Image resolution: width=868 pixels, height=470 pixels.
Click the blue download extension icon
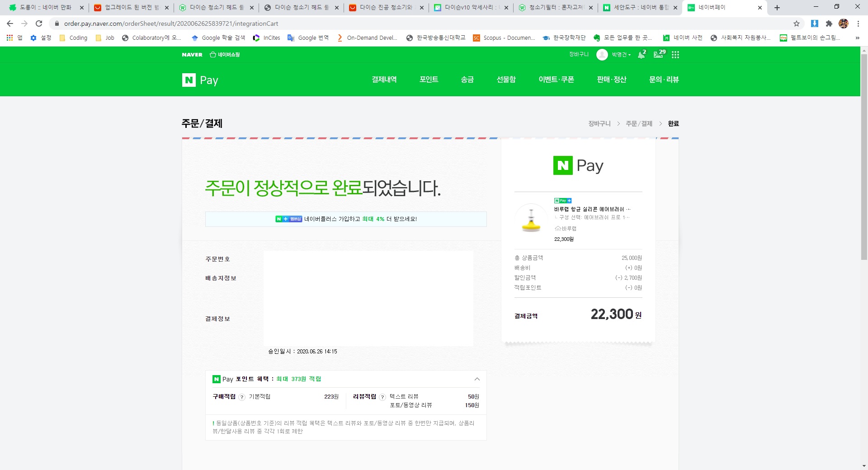[x=815, y=23]
